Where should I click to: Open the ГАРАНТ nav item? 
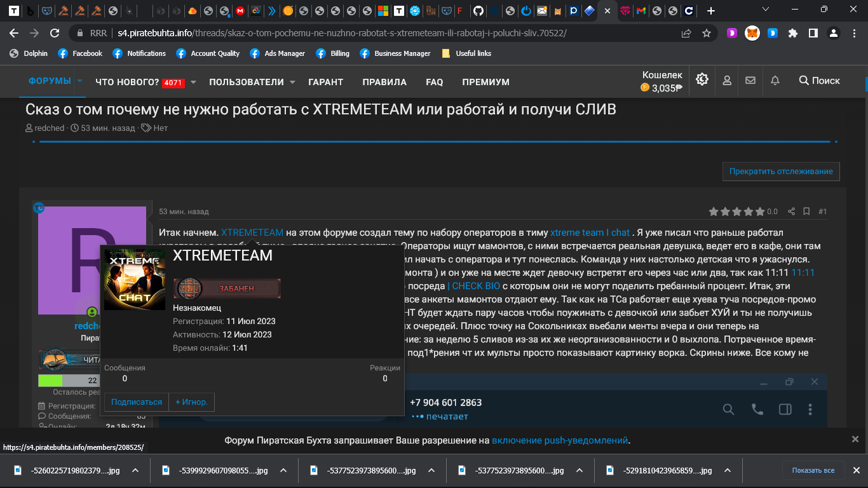pos(325,82)
